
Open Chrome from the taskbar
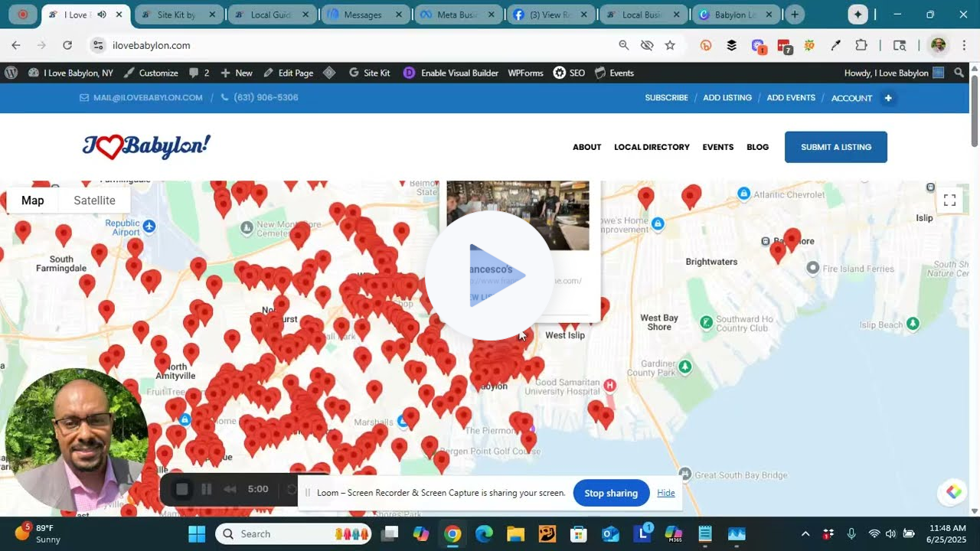click(x=452, y=533)
